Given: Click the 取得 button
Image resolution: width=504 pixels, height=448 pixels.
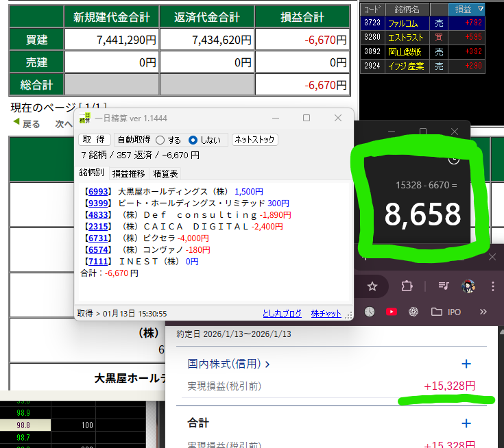Looking at the screenshot, I should 93,140.
